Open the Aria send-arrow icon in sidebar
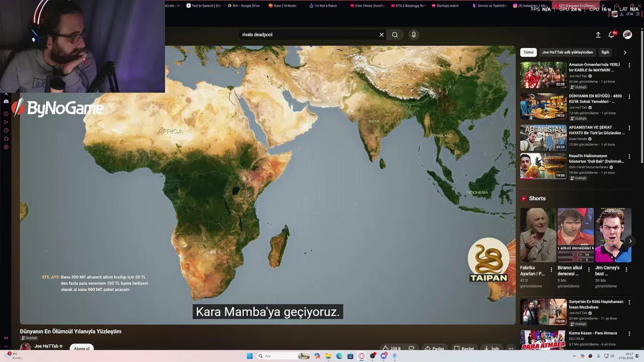This screenshot has height=362, width=644. click(6, 122)
